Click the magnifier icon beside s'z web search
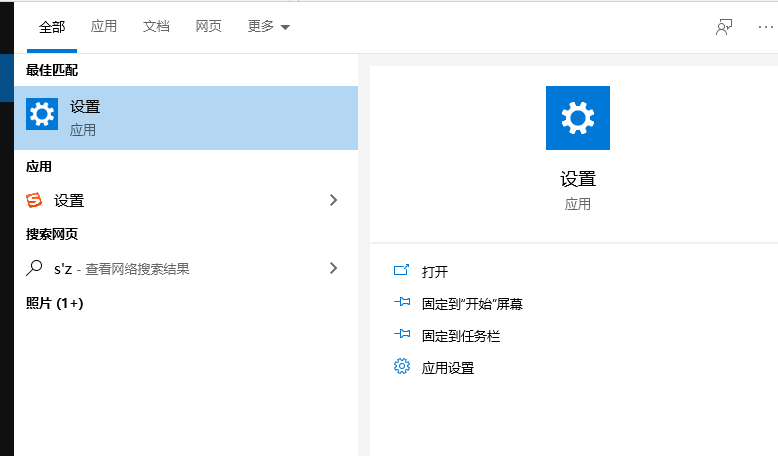The height and width of the screenshot is (456, 778). pos(35,268)
